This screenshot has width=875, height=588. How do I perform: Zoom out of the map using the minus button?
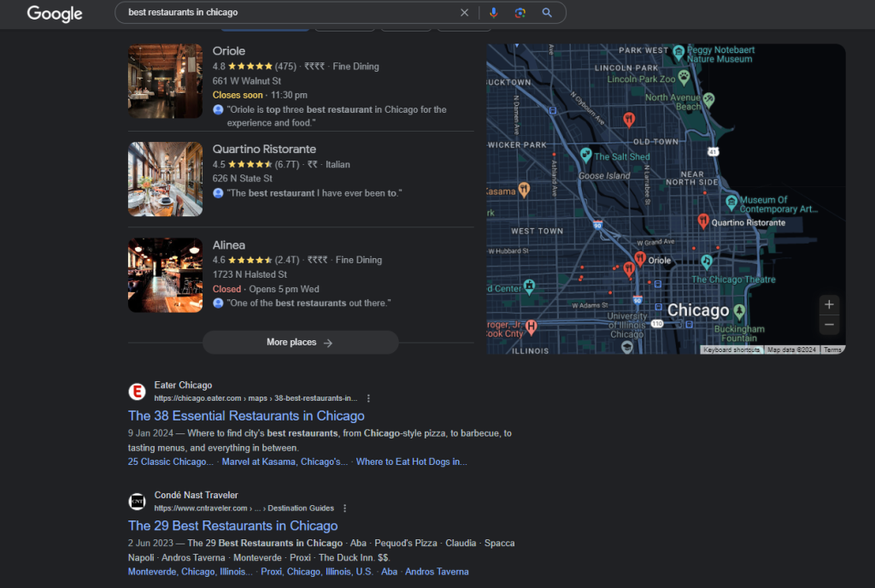(x=829, y=325)
